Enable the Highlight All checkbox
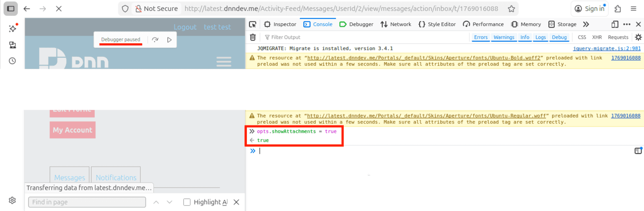Image resolution: width=644 pixels, height=211 pixels. [187, 202]
